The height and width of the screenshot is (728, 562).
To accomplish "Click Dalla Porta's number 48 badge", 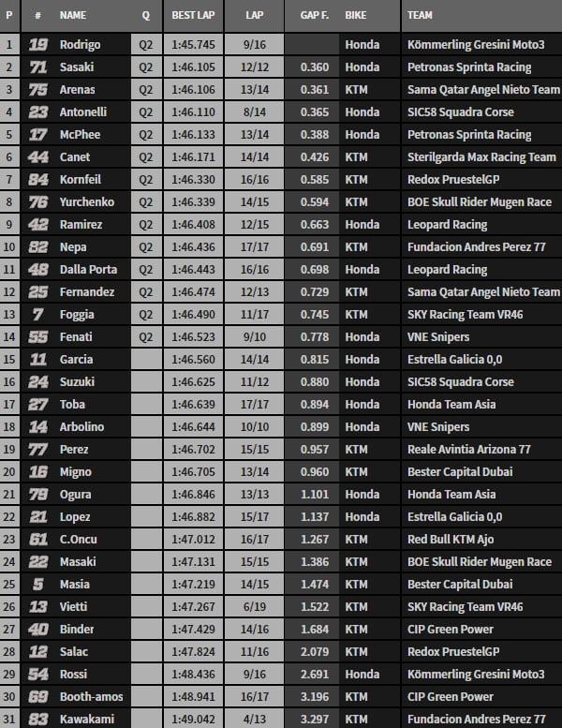I will point(37,270).
